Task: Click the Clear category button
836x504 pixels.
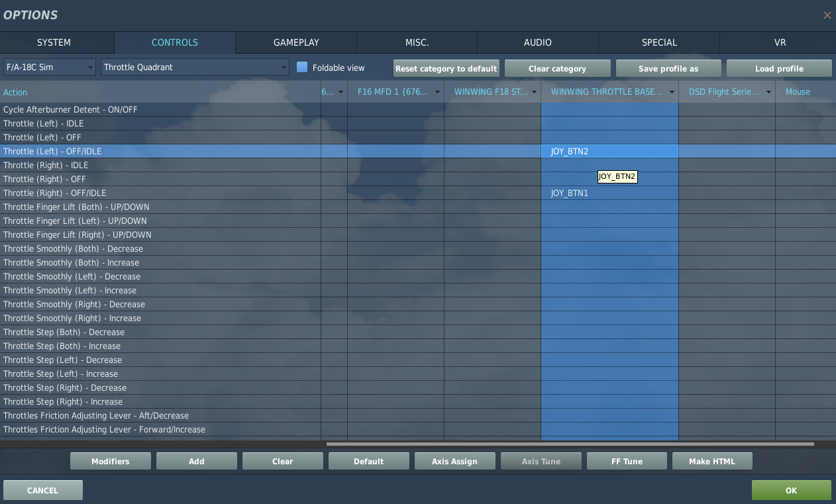Action: point(557,68)
